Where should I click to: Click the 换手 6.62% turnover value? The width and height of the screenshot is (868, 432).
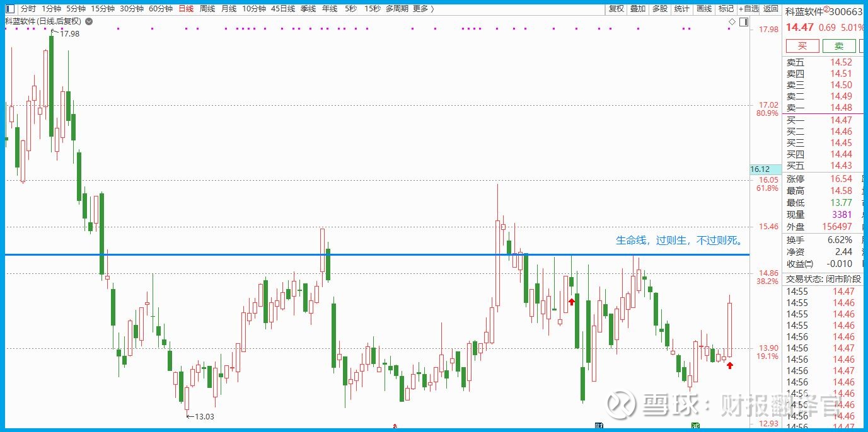tap(840, 240)
